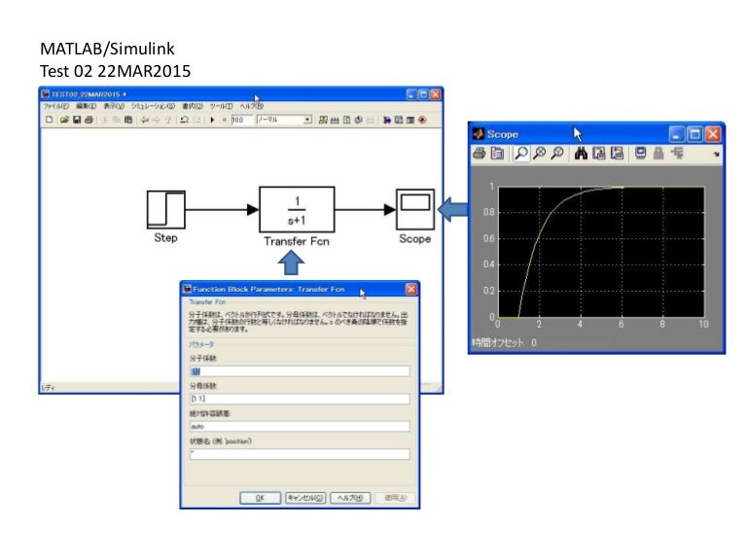Expand the Scope toolbar overflow arrow
The width and height of the screenshot is (747, 560).
(717, 155)
